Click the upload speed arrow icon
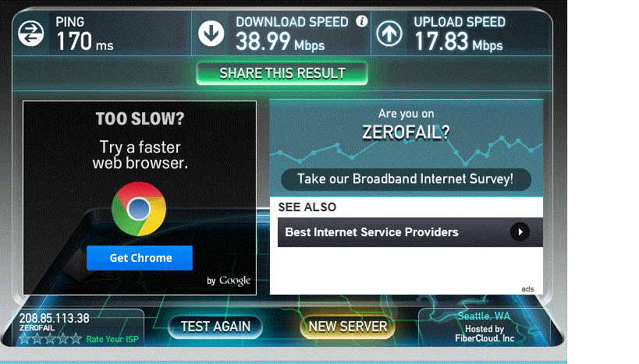This screenshot has width=639, height=364. pos(389,34)
